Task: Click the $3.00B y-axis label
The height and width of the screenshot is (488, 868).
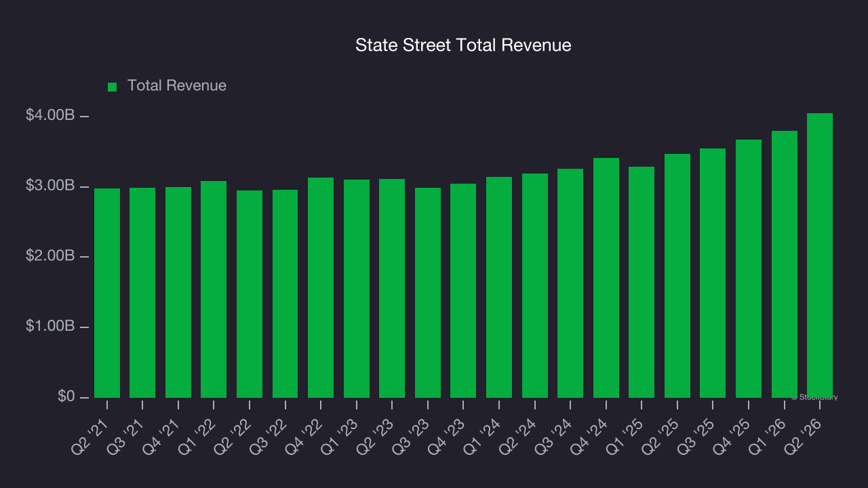Action: tap(50, 186)
